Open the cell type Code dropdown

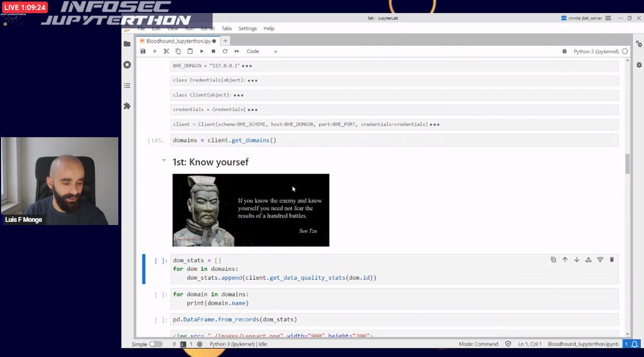(x=262, y=52)
